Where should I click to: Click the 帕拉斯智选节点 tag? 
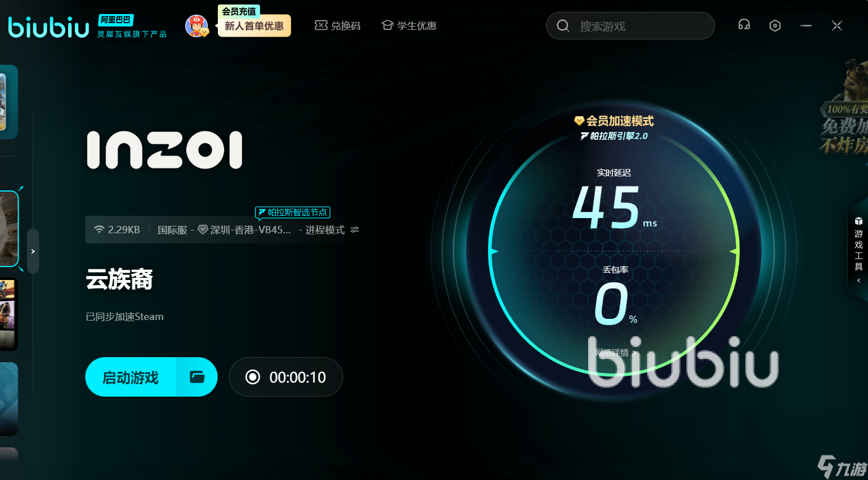293,212
